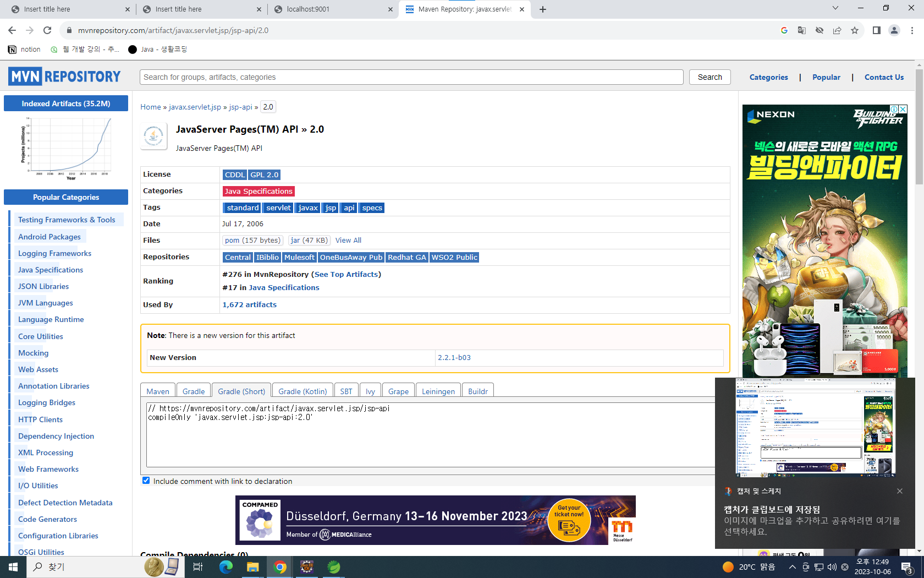The image size is (924, 578).
Task: Download the jar (47 KB) file
Action: point(309,240)
